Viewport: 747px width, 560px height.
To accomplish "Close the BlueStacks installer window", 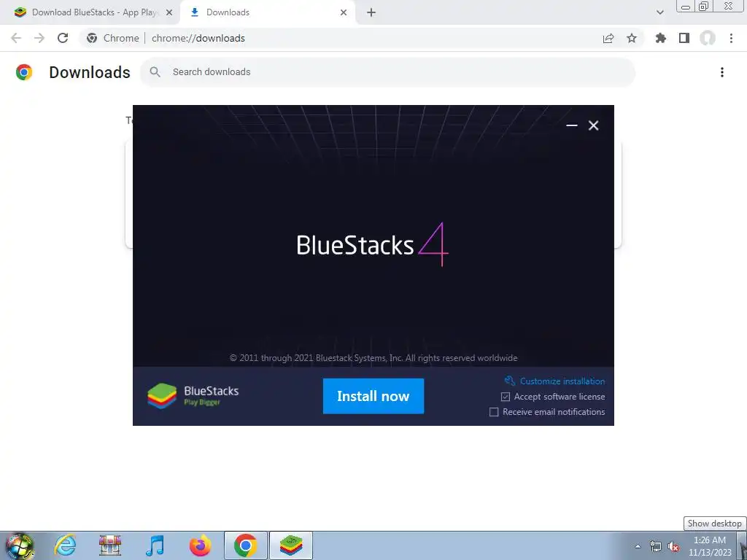I will 593,125.
